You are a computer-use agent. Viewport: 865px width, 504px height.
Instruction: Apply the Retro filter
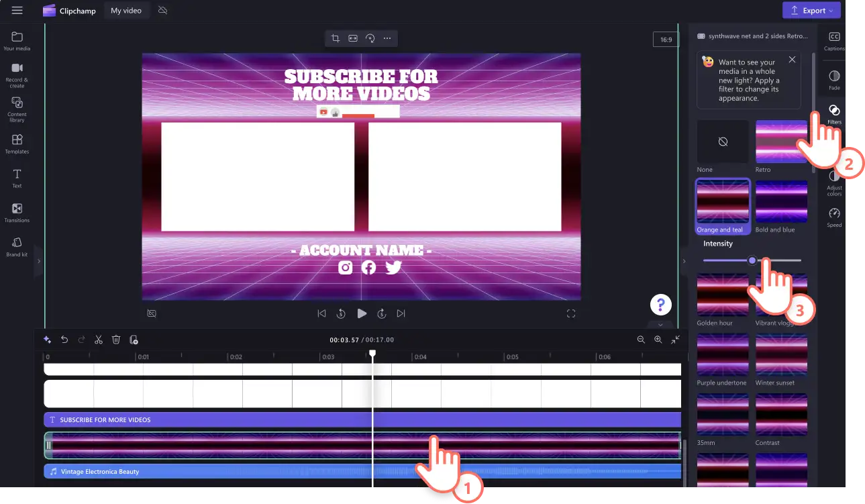pos(781,142)
